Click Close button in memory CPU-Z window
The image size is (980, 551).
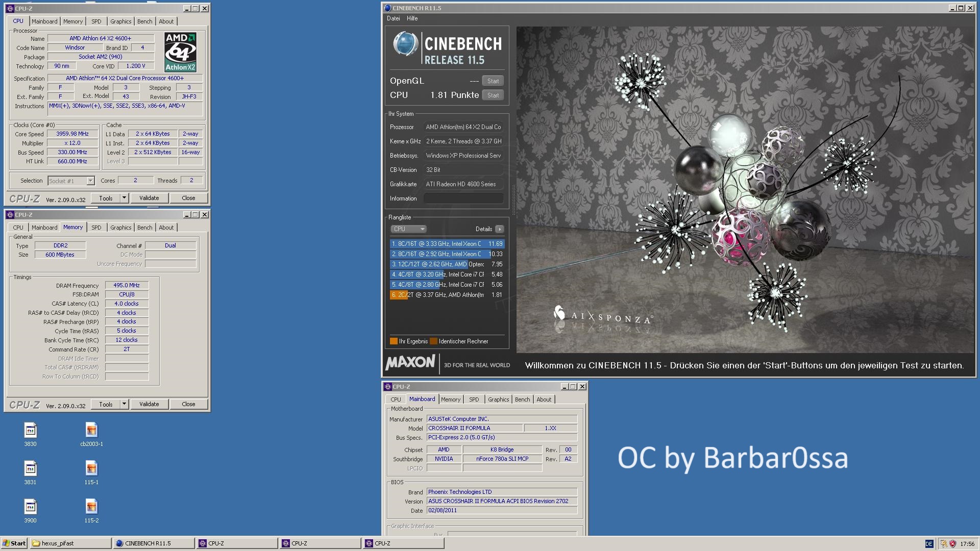click(x=188, y=405)
